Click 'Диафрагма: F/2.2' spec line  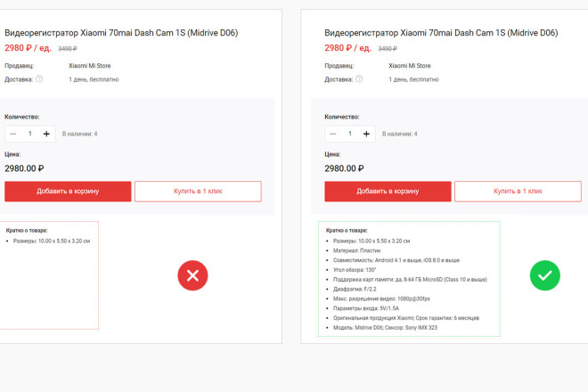click(355, 290)
